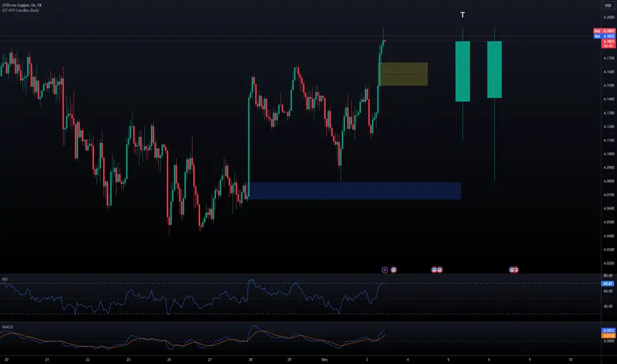Click the date label 22 on time axis
This screenshot has width=617, height=364.
click(x=88, y=359)
